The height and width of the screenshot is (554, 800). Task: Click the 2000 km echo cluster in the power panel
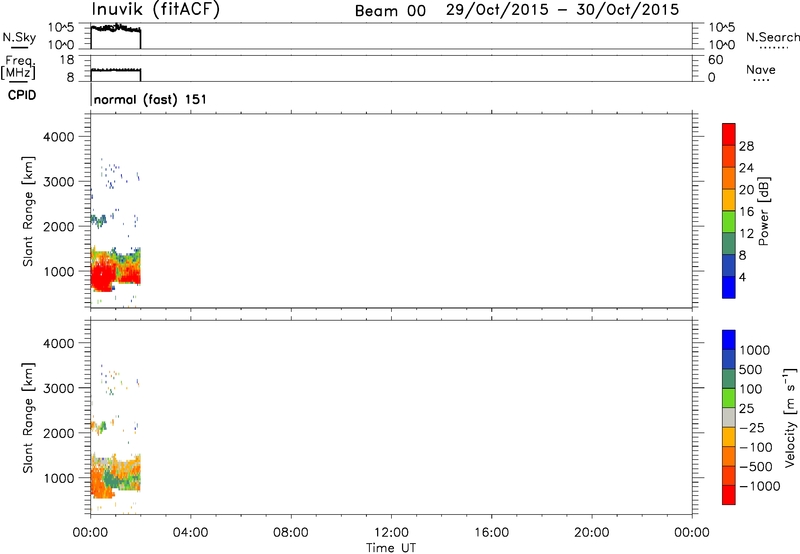[98, 220]
